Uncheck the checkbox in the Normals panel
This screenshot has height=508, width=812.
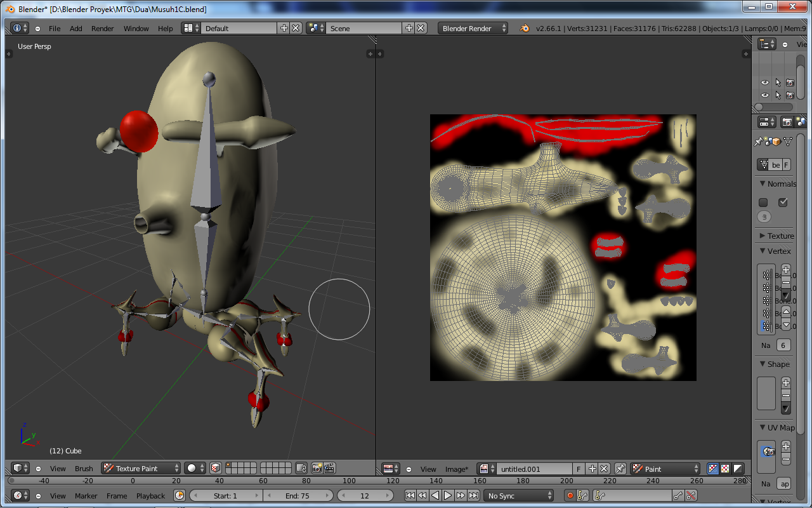click(x=783, y=202)
